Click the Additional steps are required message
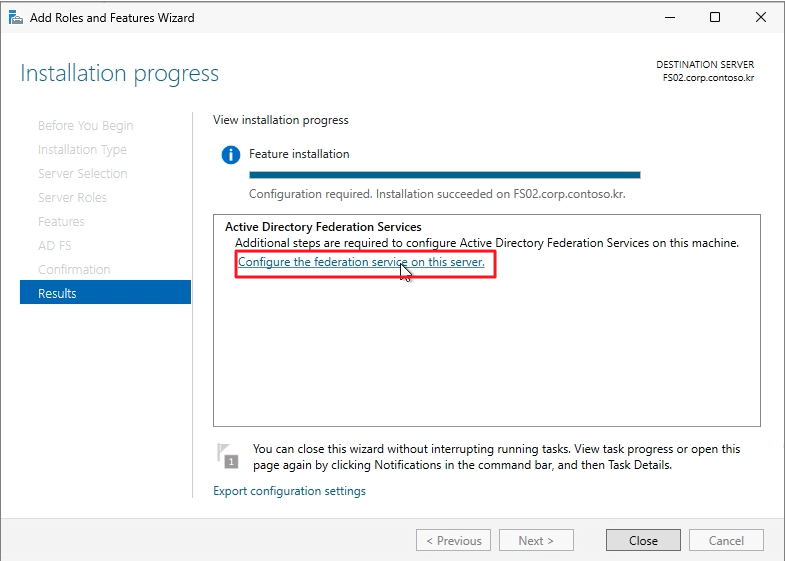The image size is (785, 561). click(487, 243)
